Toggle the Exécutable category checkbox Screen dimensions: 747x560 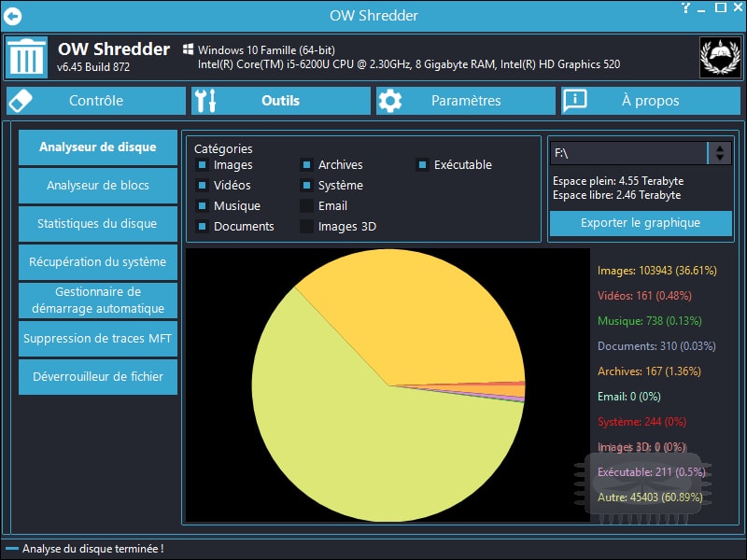click(x=422, y=165)
